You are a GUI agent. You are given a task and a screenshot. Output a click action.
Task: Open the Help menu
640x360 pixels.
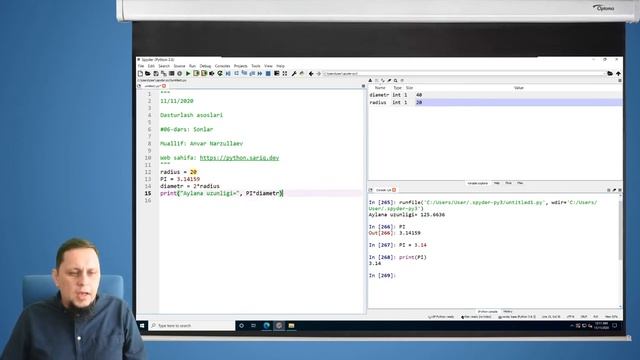click(280, 66)
